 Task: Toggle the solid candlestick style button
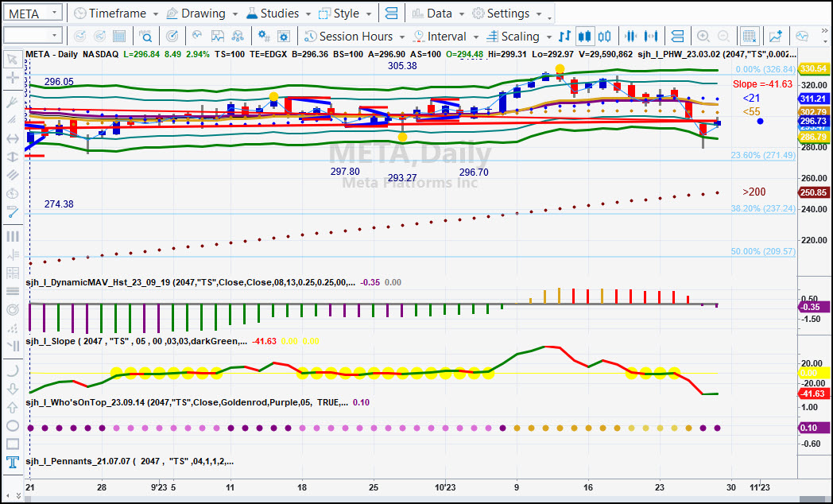click(x=585, y=36)
